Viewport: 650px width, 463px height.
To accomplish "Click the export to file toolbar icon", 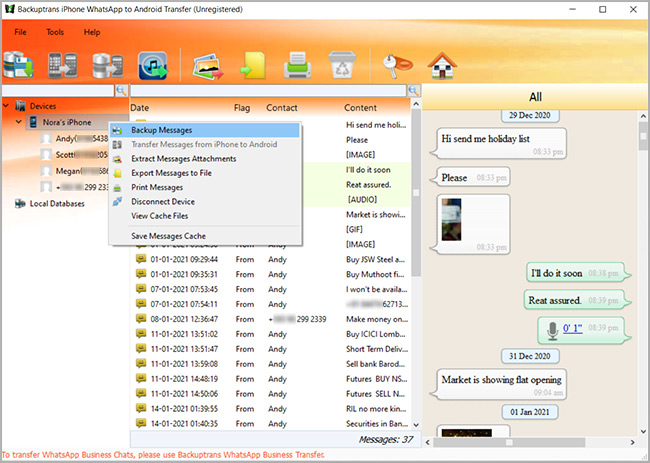I will [251, 66].
